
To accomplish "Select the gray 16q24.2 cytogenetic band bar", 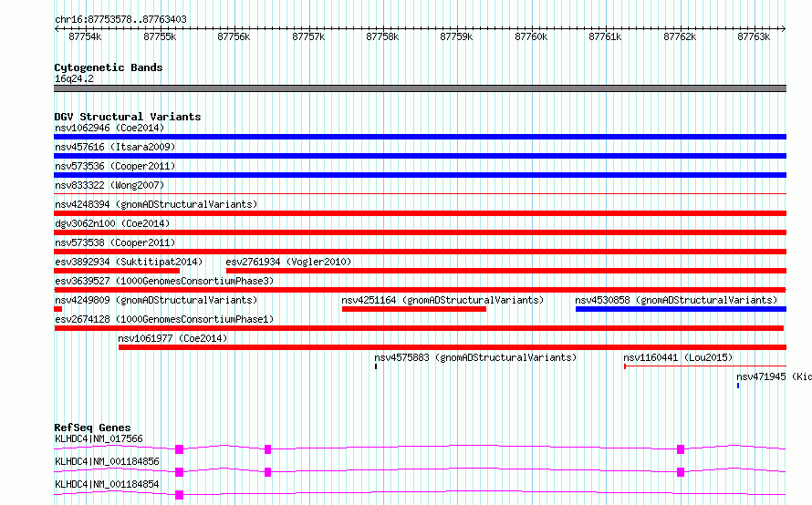I will [420, 88].
